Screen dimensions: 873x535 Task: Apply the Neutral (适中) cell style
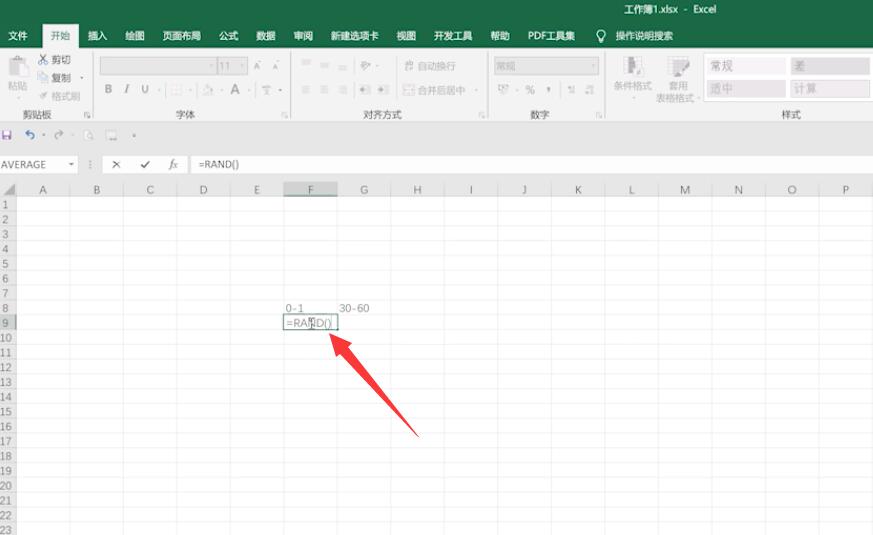746,88
